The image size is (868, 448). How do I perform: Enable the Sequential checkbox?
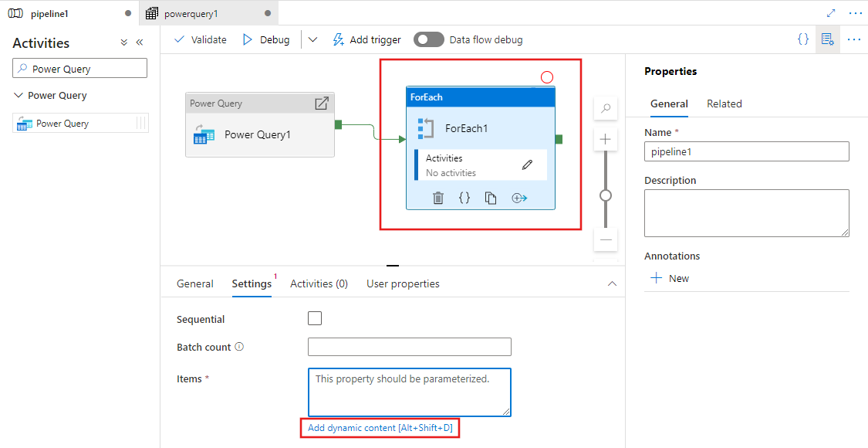click(315, 318)
